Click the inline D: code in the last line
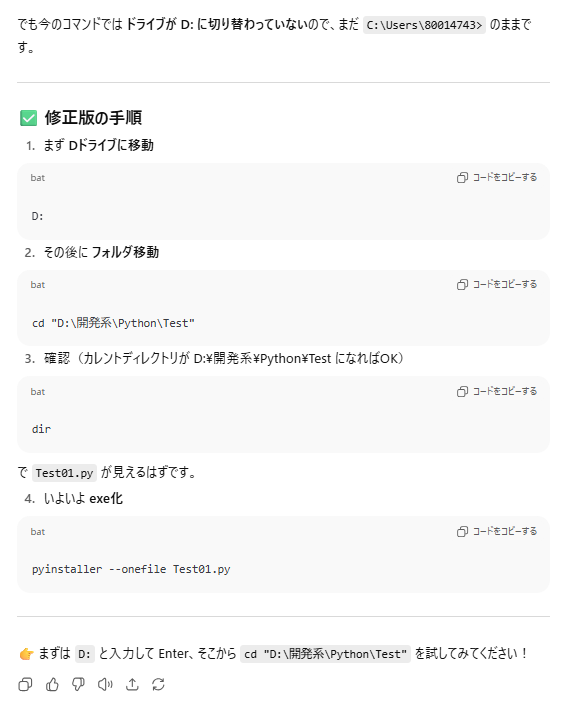567x719 pixels. (84, 654)
